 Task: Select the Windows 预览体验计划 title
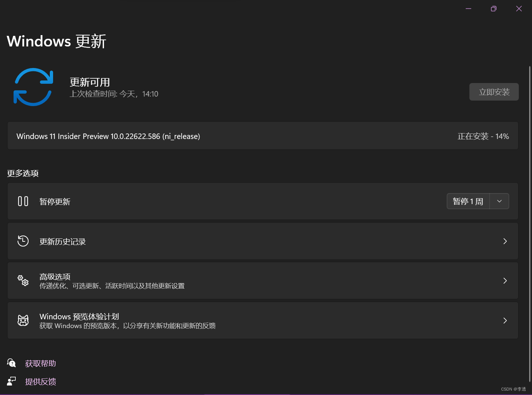point(79,316)
